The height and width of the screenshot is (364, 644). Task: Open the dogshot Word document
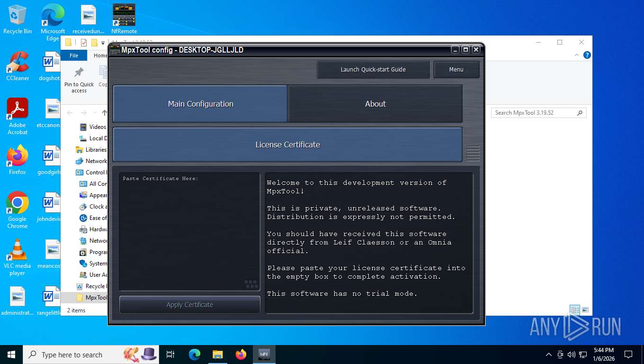click(x=49, y=66)
